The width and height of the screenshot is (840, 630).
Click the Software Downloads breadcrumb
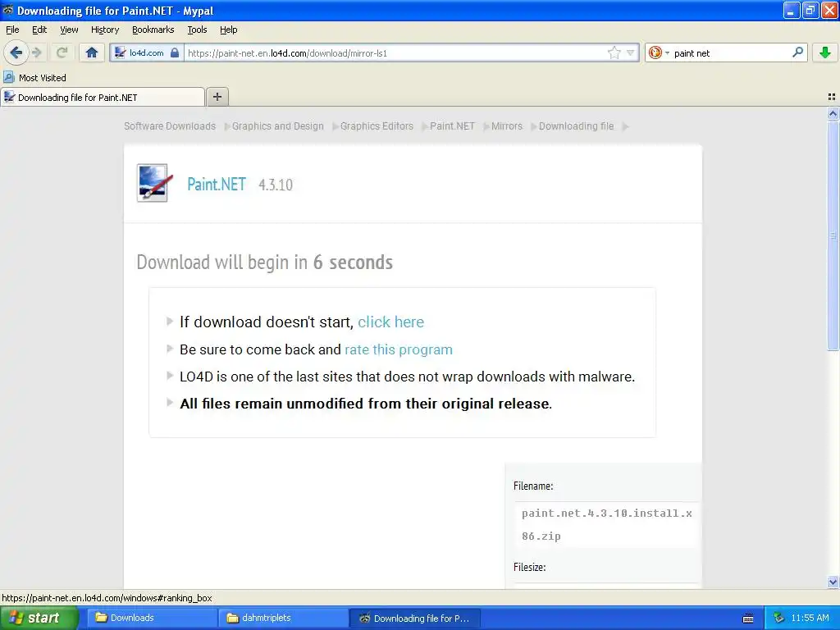pos(170,126)
